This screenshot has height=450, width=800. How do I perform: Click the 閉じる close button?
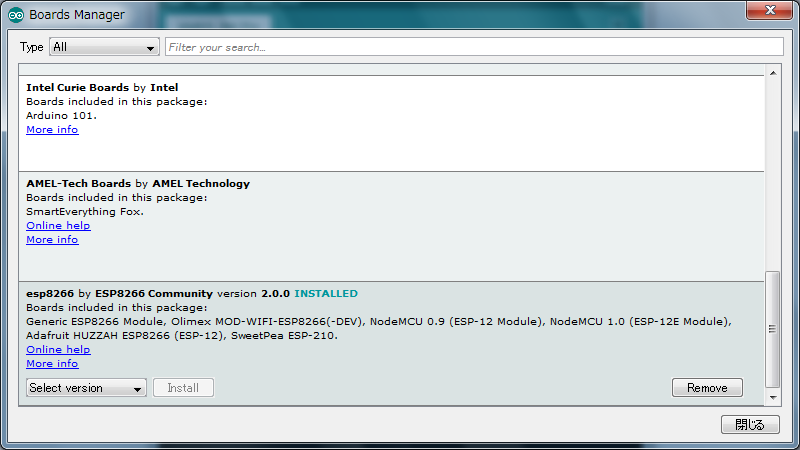pos(750,424)
